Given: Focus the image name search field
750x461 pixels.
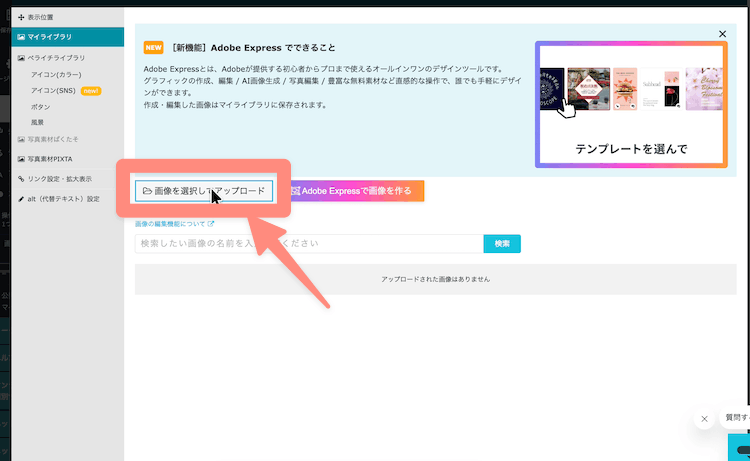Looking at the screenshot, I should point(309,243).
